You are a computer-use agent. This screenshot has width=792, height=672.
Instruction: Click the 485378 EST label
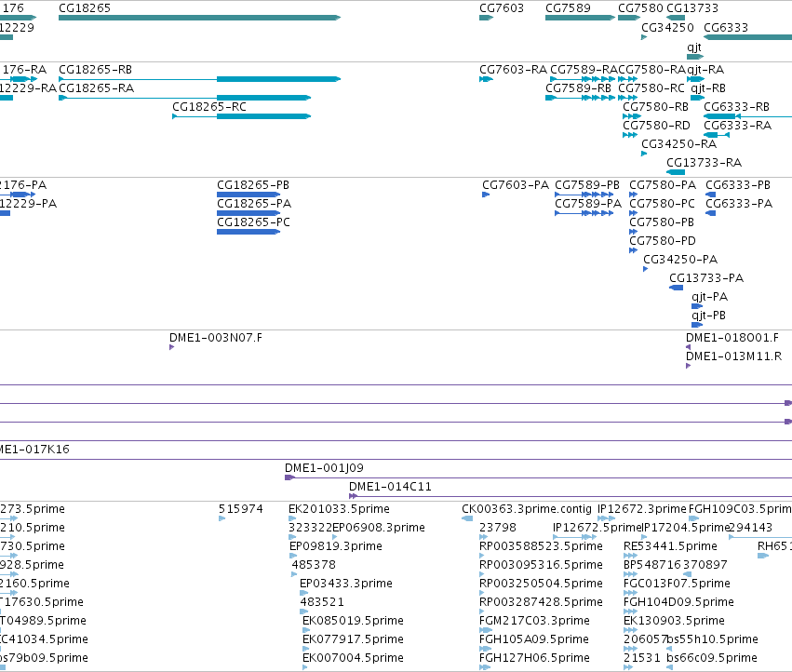pos(314,565)
